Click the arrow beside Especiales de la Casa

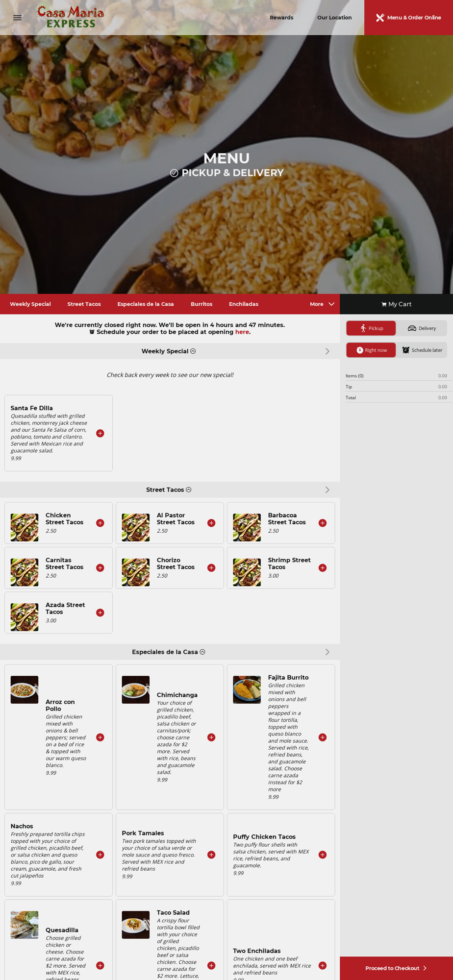tap(327, 652)
